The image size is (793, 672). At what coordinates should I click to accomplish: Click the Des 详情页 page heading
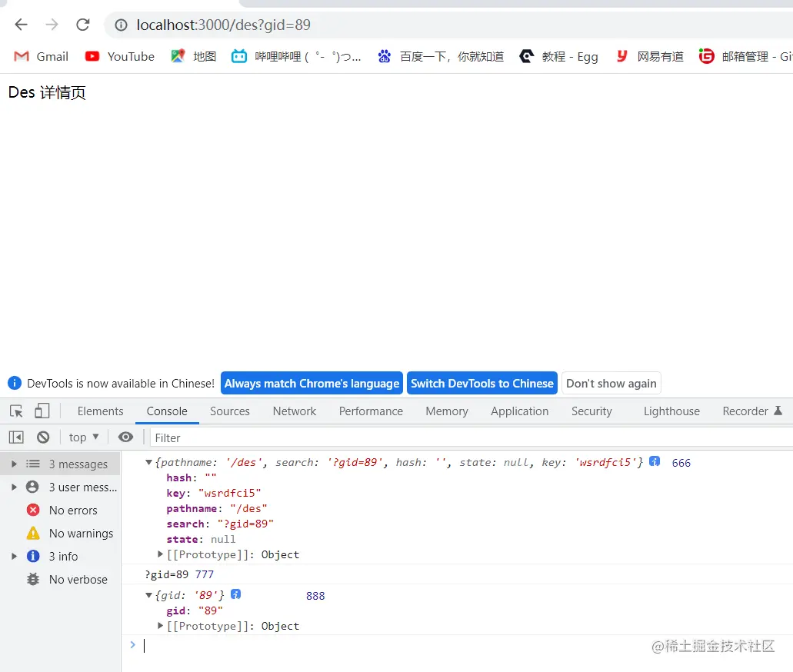pyautogui.click(x=47, y=92)
